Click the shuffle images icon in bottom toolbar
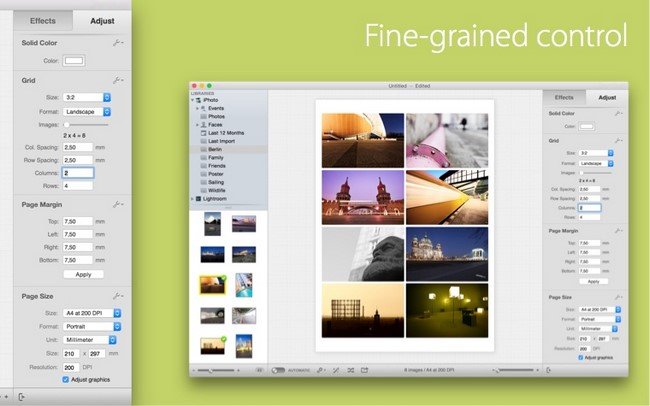The image size is (650, 406). (x=351, y=370)
